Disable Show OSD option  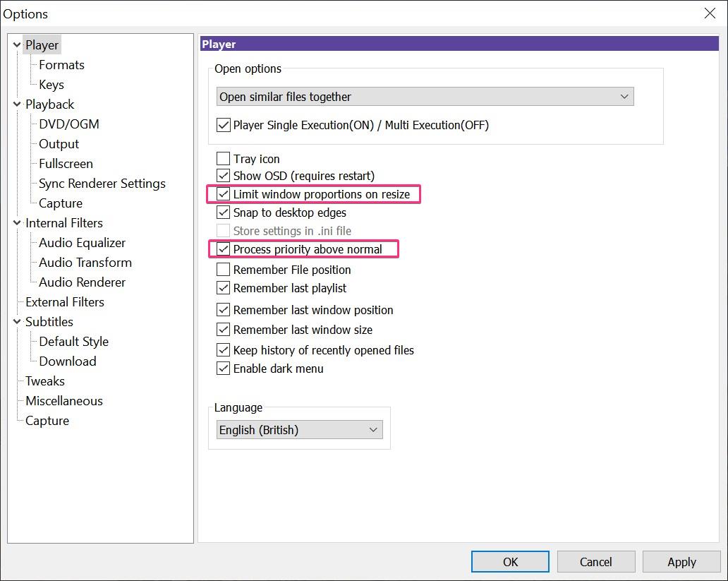224,176
